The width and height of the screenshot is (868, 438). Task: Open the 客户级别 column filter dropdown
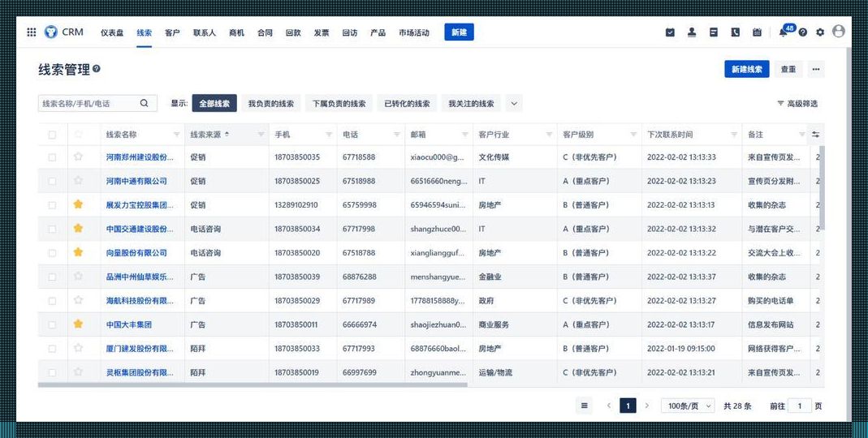coord(634,135)
